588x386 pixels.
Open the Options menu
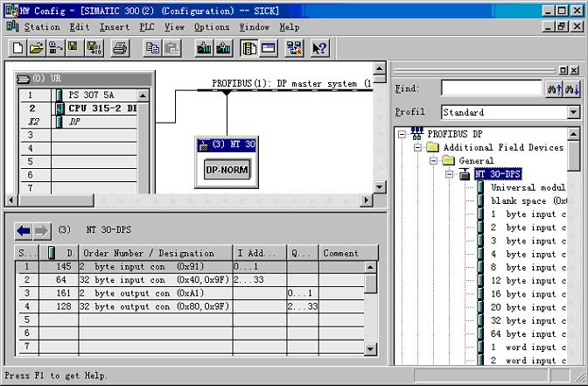tap(212, 27)
